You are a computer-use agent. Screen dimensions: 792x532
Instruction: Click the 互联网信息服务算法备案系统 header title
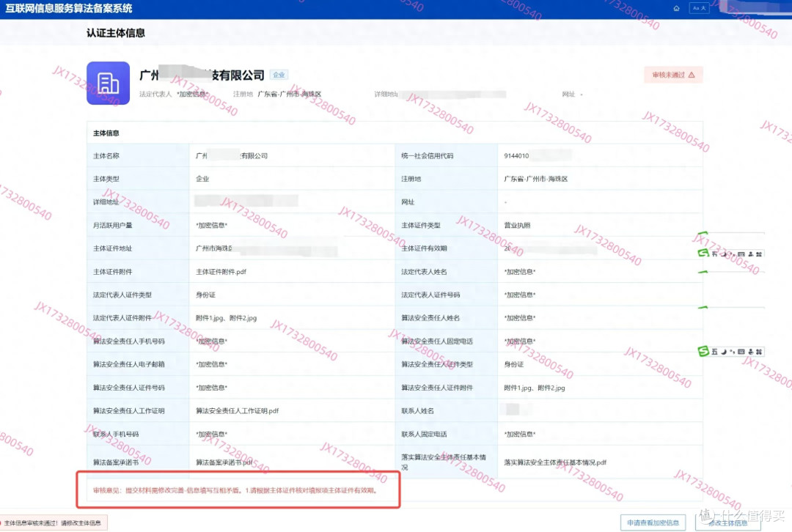click(x=69, y=9)
